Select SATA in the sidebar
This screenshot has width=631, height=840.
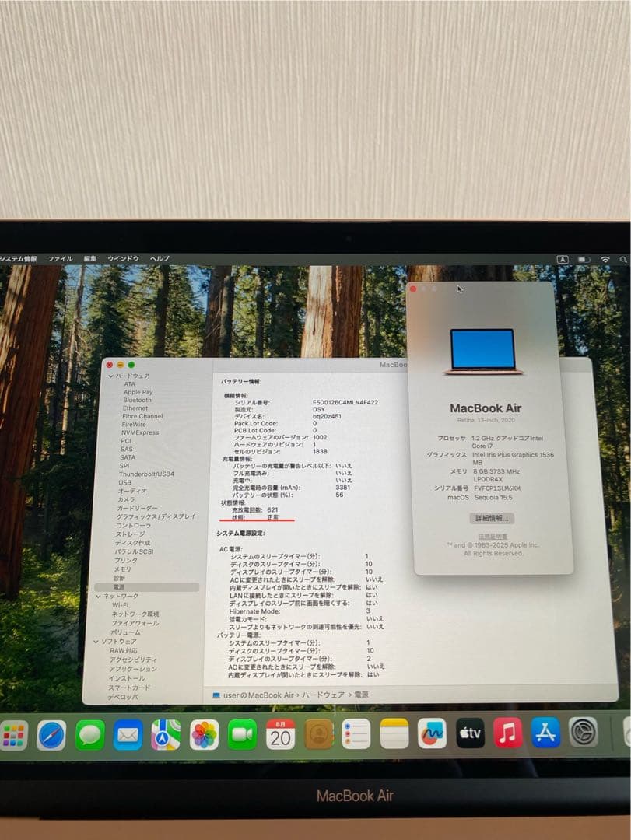pyautogui.click(x=128, y=457)
